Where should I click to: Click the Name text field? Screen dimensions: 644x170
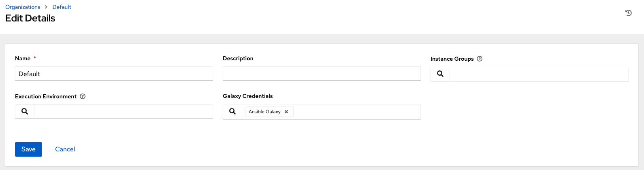coord(114,74)
